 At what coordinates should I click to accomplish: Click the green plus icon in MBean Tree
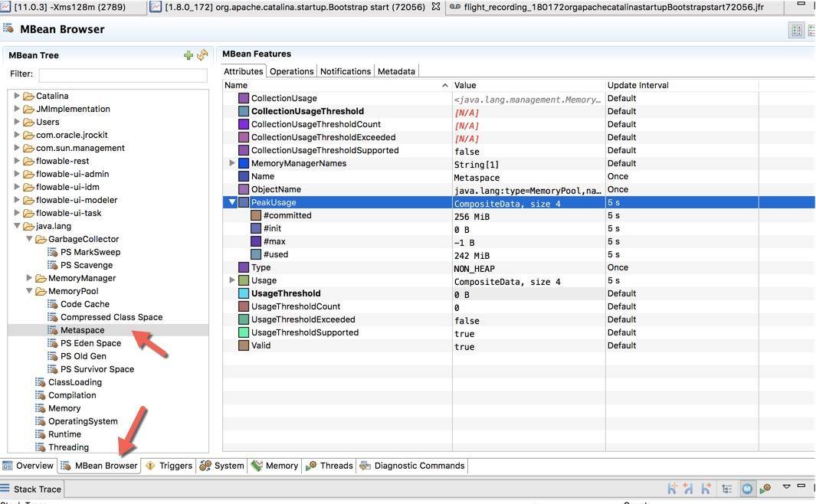click(x=188, y=55)
